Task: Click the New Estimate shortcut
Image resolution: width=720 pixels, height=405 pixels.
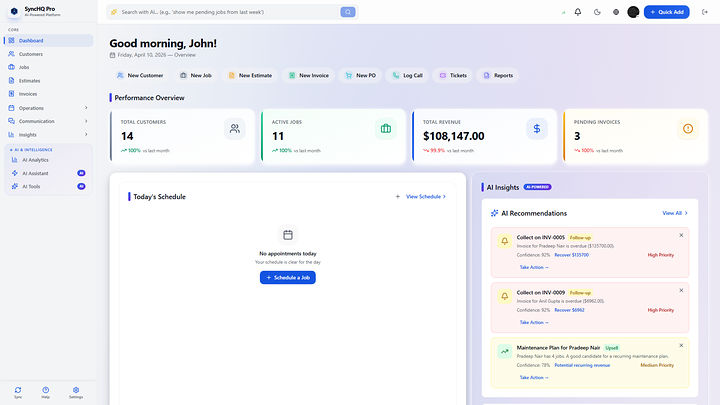Action: coord(250,75)
